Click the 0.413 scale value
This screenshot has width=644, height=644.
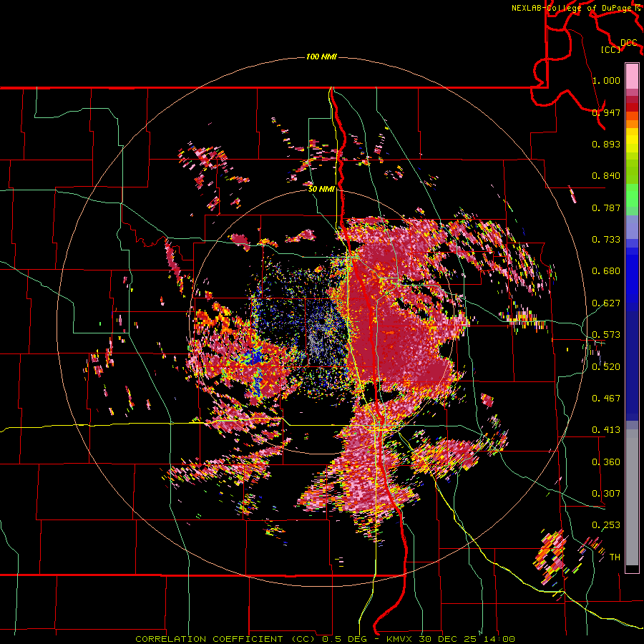click(606, 430)
